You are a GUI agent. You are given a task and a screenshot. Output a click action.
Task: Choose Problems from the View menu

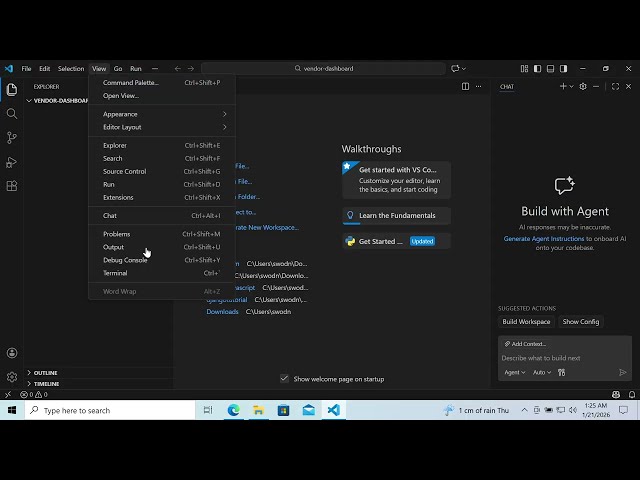tap(162, 234)
